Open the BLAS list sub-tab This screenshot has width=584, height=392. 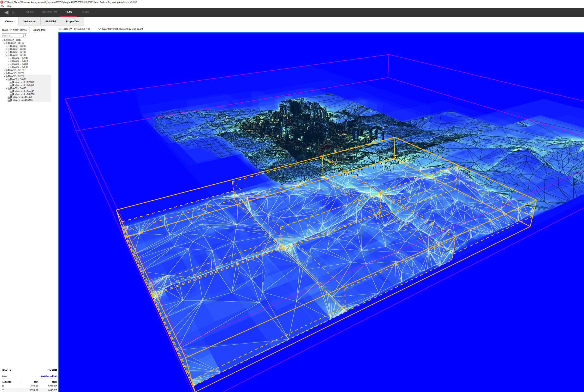tap(51, 22)
